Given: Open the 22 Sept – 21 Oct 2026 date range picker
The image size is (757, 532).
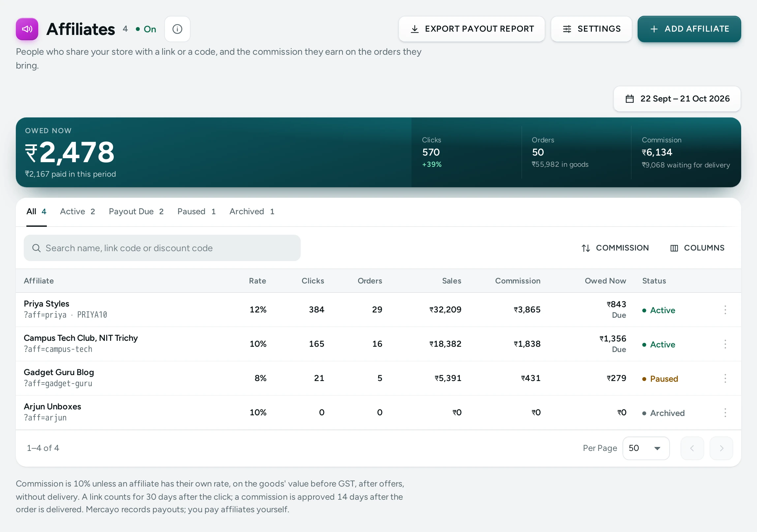Looking at the screenshot, I should (677, 99).
